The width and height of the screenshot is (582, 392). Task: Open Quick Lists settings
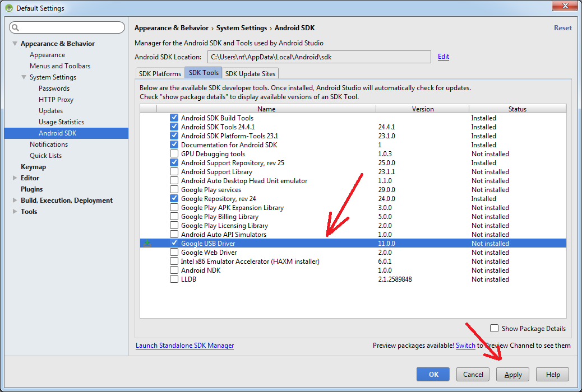coord(45,155)
